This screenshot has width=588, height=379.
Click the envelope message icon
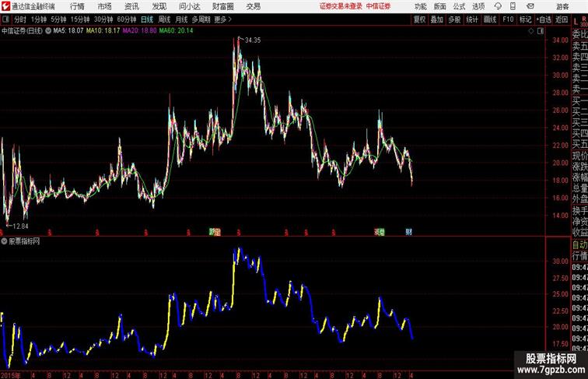coord(530,6)
